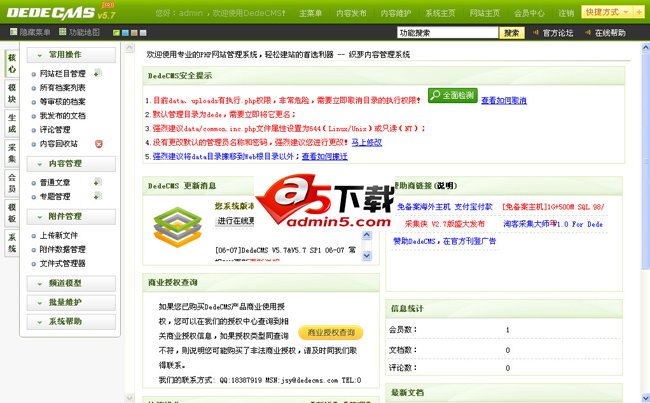Open the 功能地图 function map icon
650x403 pixels.
(x=63, y=32)
